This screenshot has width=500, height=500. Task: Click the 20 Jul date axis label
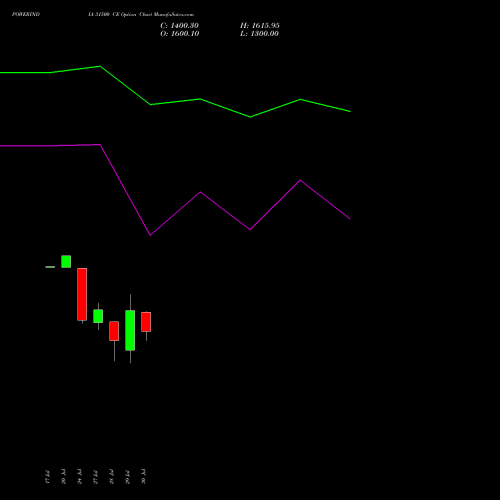click(x=63, y=477)
